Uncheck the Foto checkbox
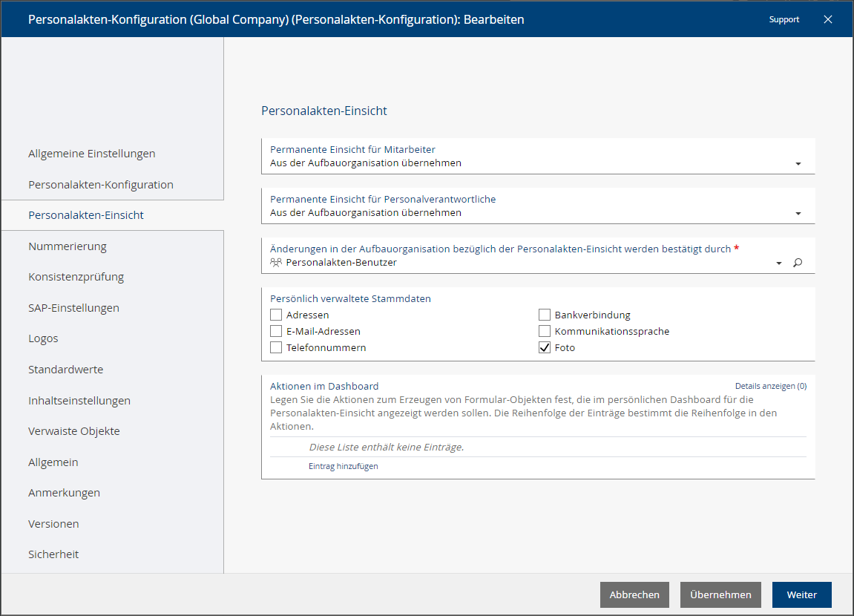 (545, 347)
